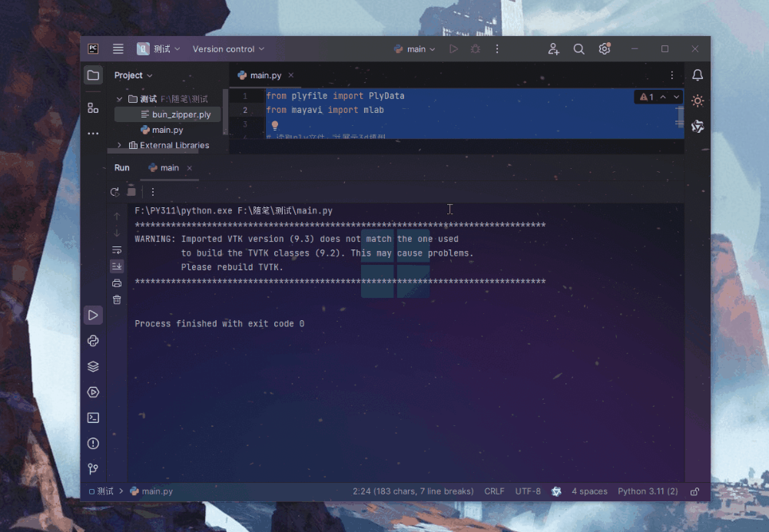Screen dimensions: 769x532
Task: Toggle soft wrap in the Run console
Action: click(116, 249)
